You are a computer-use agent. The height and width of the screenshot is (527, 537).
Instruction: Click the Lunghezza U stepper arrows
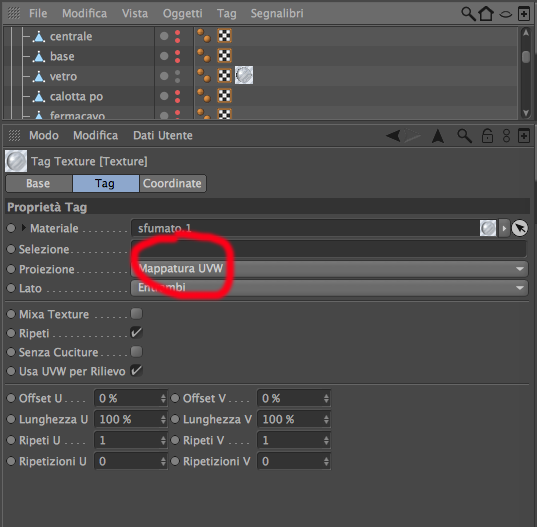(163, 419)
